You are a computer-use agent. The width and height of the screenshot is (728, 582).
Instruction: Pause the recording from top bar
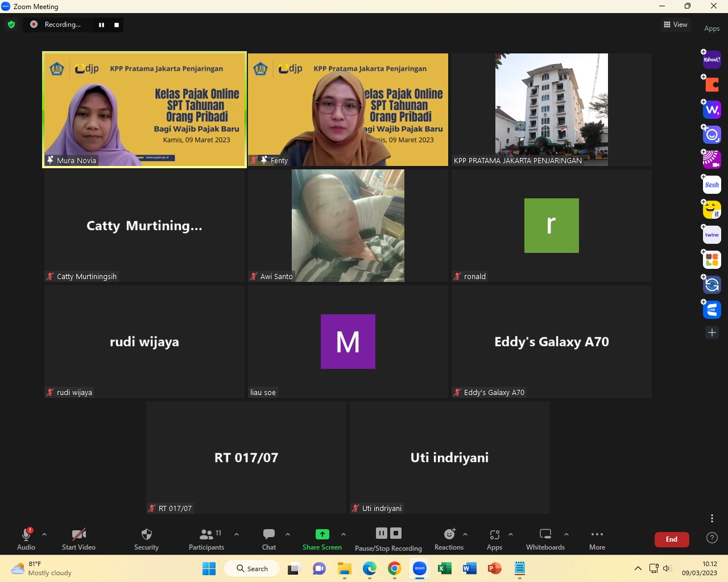click(102, 24)
